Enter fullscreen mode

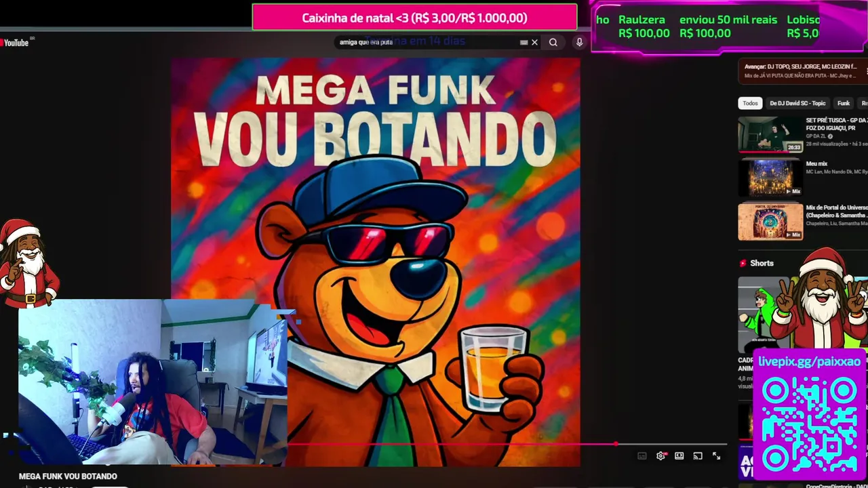[x=716, y=456]
